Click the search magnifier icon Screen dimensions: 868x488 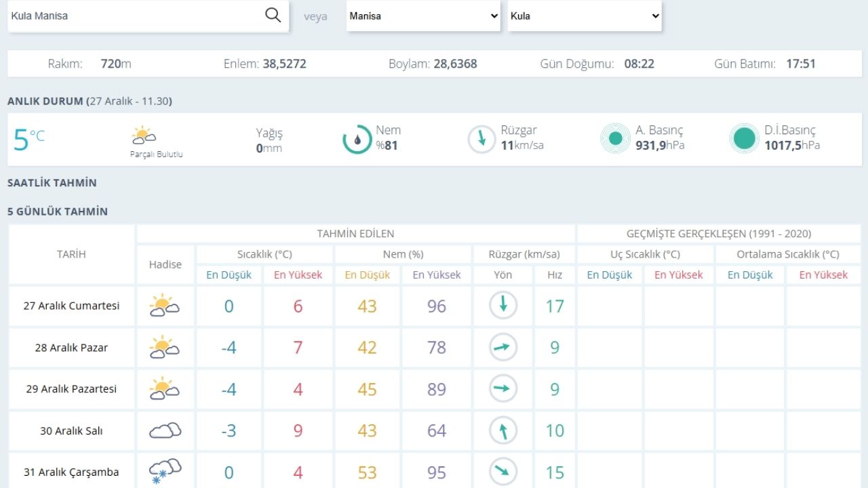[x=273, y=16]
